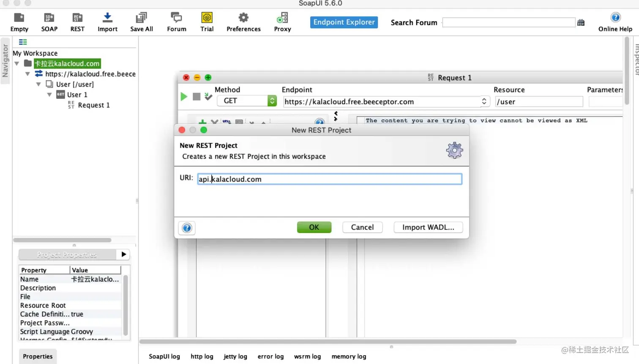Open the wsrm log tab
The width and height of the screenshot is (639, 364).
308,356
